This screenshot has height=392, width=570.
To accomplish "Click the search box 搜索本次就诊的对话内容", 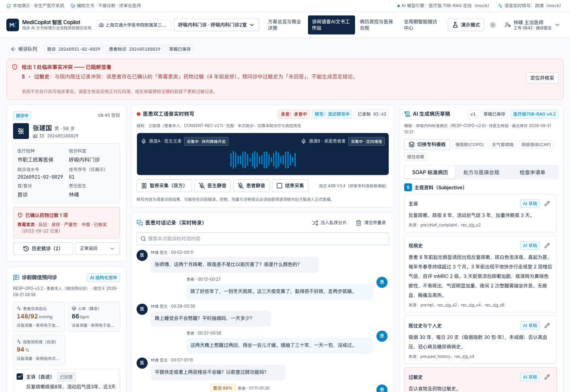I will pos(263,239).
